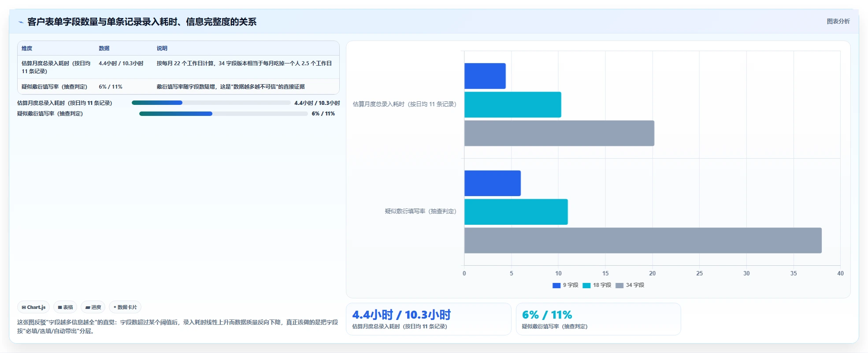Screen dimensions: 868x353
Task: Click the 维度 table column header
Action: pyautogui.click(x=27, y=48)
